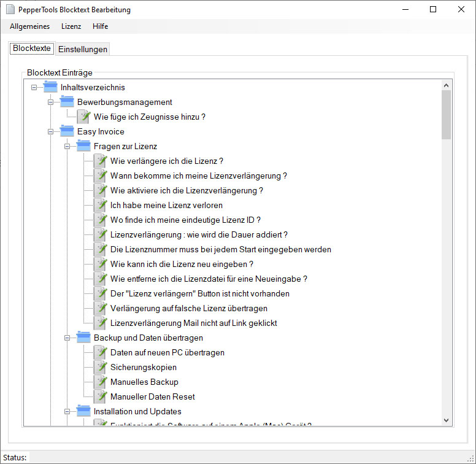Select Wann bekomme ich meine Lizenzverlängerung ? text
The image size is (476, 464).
tap(199, 176)
